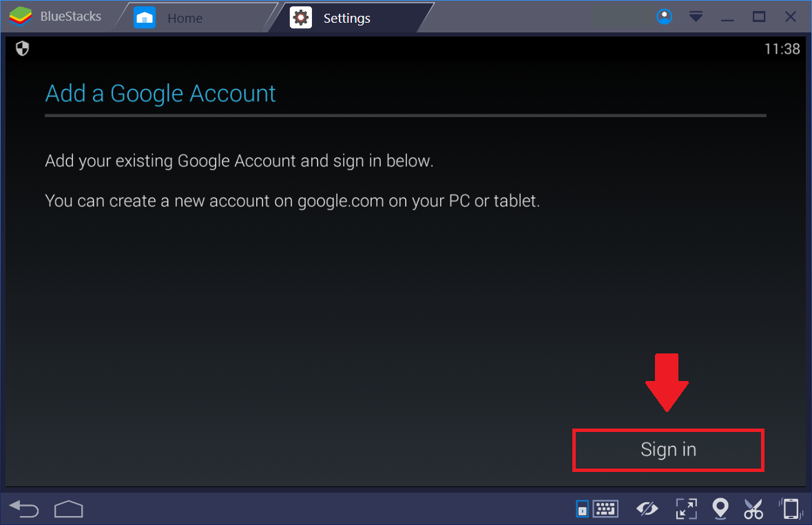812x525 pixels.
Task: Maximize the BlueStacks window
Action: pyautogui.click(x=759, y=17)
